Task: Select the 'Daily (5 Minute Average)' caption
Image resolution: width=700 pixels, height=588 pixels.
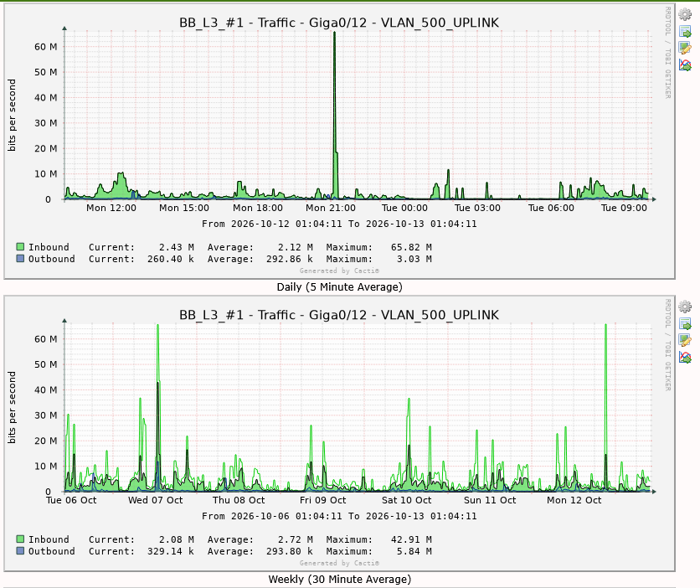Action: [339, 286]
